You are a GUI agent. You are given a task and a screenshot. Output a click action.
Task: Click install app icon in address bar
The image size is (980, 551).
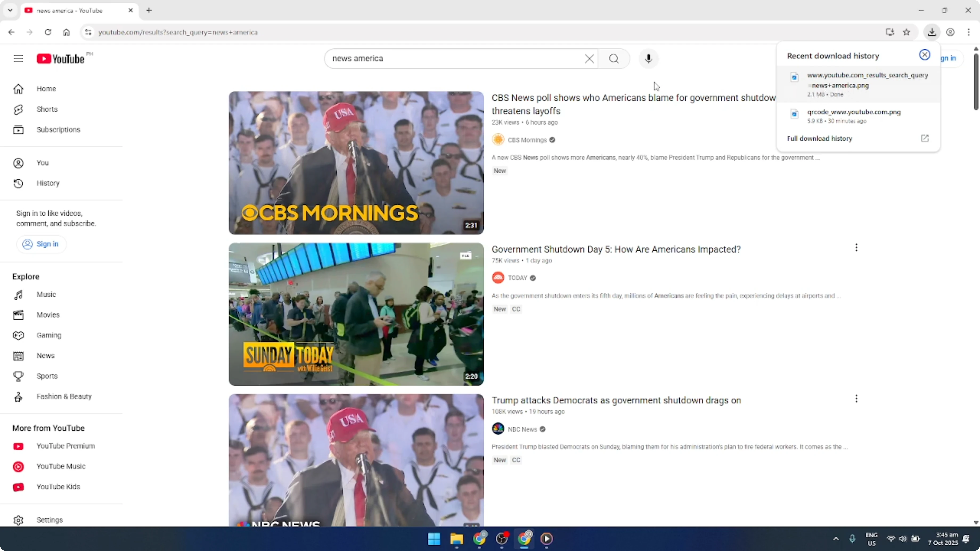[x=890, y=32]
